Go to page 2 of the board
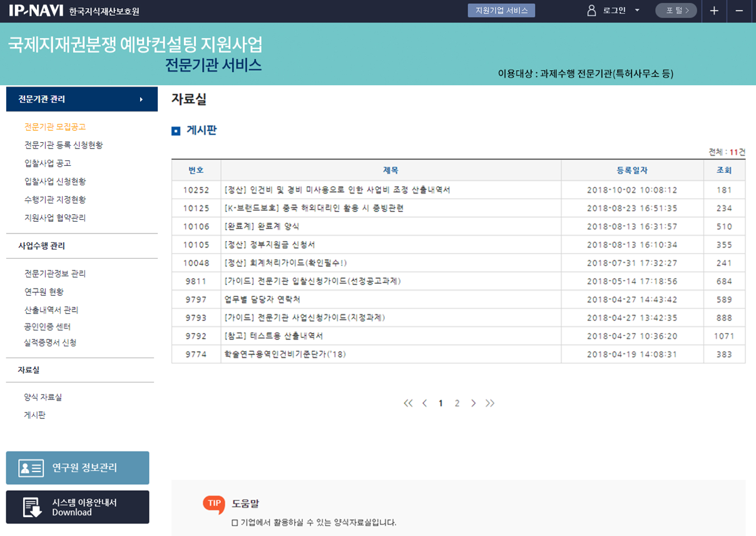The image size is (756, 536). (x=457, y=403)
